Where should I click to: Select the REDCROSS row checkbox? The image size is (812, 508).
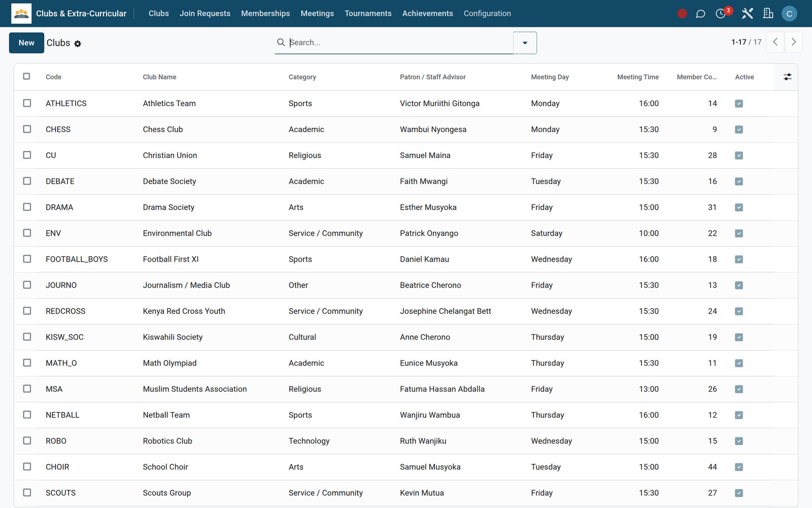(x=27, y=311)
